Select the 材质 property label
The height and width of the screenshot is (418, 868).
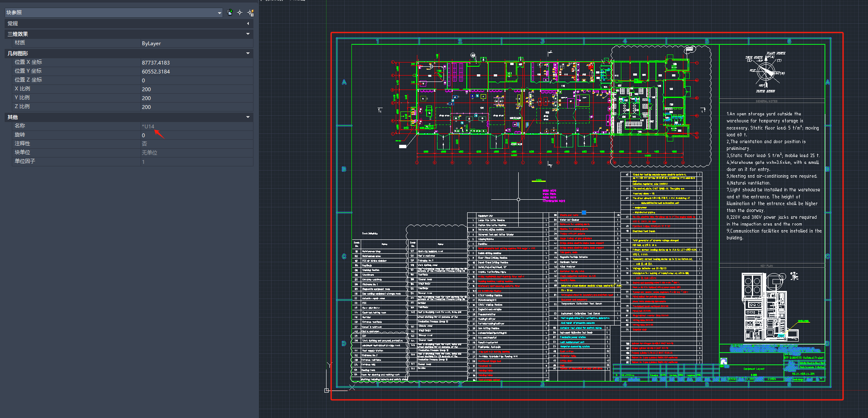pos(20,43)
